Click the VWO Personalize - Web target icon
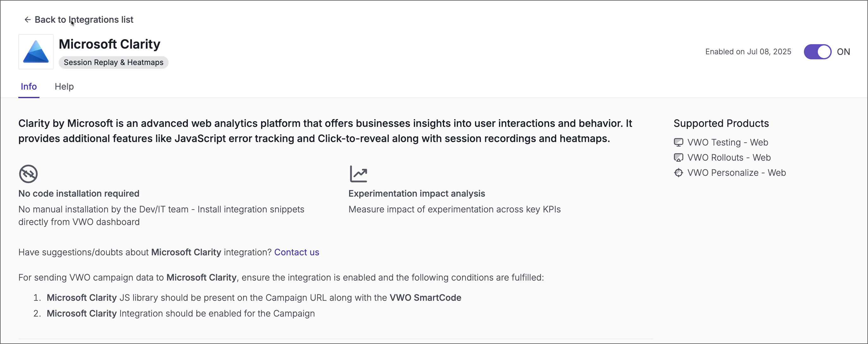 [x=678, y=173]
